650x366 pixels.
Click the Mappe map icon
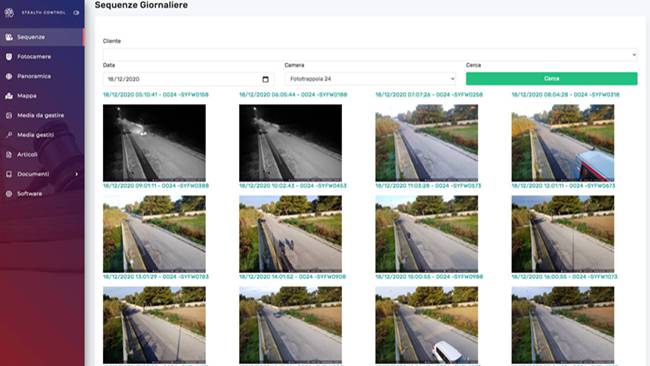point(9,96)
